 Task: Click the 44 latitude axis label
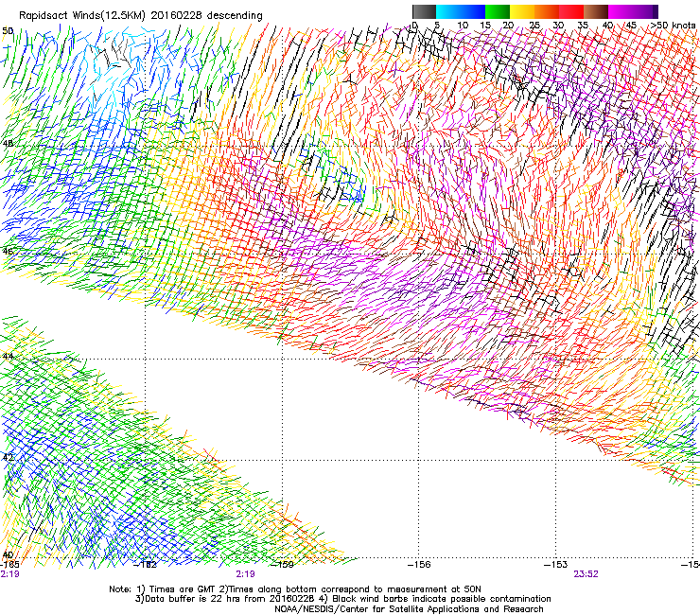(8, 356)
